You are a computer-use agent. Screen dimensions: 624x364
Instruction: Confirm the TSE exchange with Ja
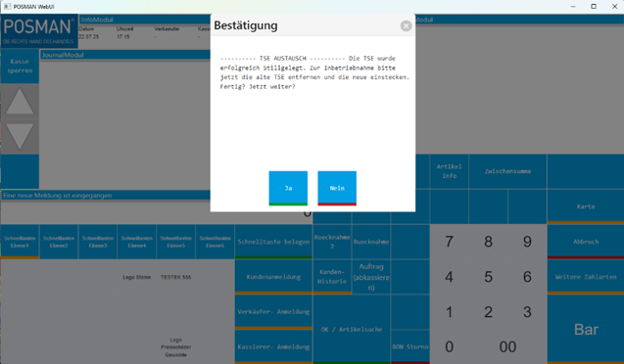tap(288, 188)
